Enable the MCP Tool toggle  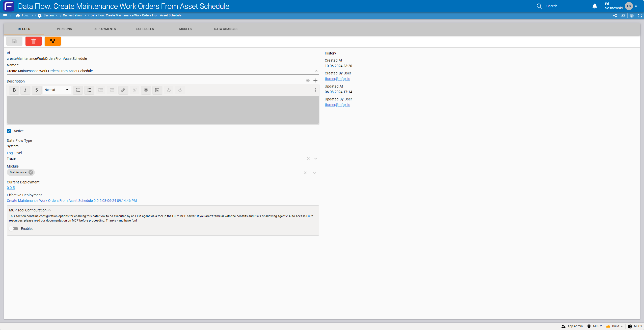pos(13,229)
